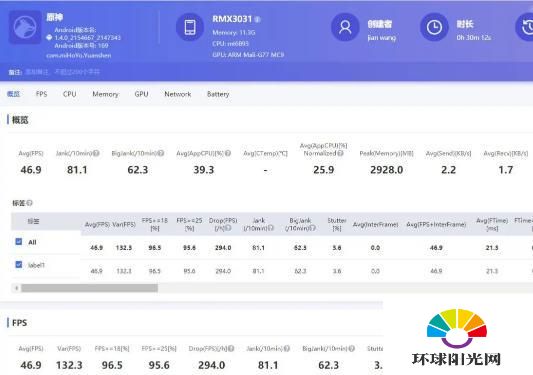Click the GPU: ARM Mali-G77 MC9 text

(x=248, y=54)
